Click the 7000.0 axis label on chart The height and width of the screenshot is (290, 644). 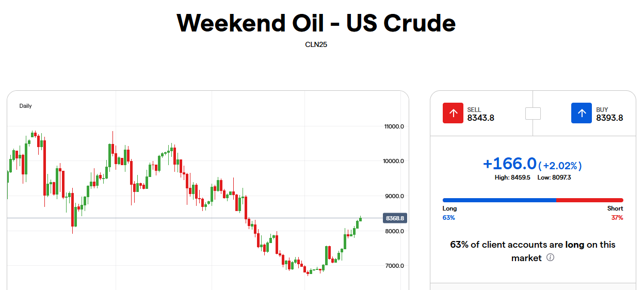point(394,266)
